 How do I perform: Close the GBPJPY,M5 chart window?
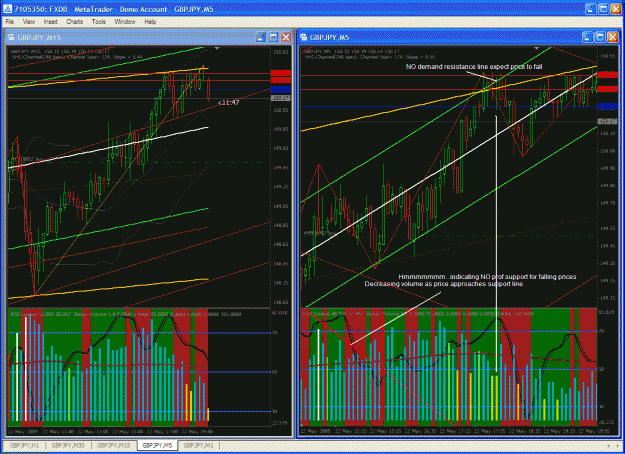pos(613,37)
